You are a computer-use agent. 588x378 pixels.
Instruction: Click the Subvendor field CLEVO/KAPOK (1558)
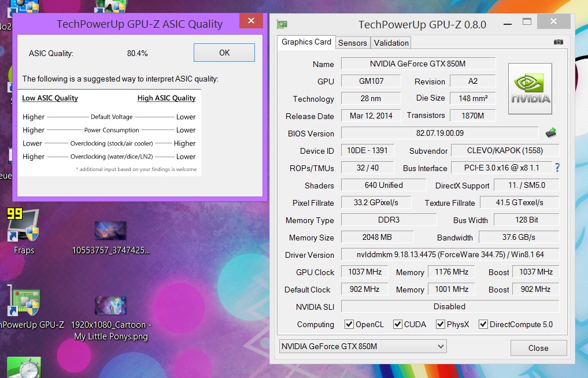(505, 150)
